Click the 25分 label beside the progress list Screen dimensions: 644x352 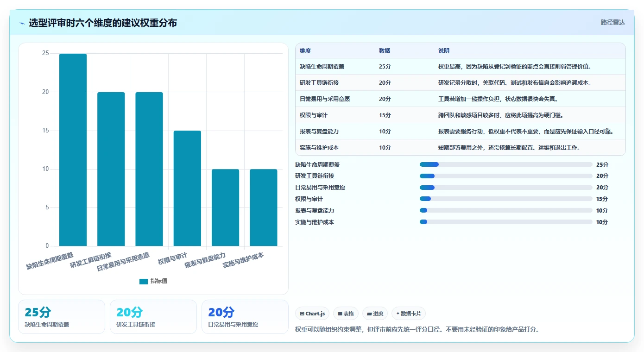click(602, 164)
